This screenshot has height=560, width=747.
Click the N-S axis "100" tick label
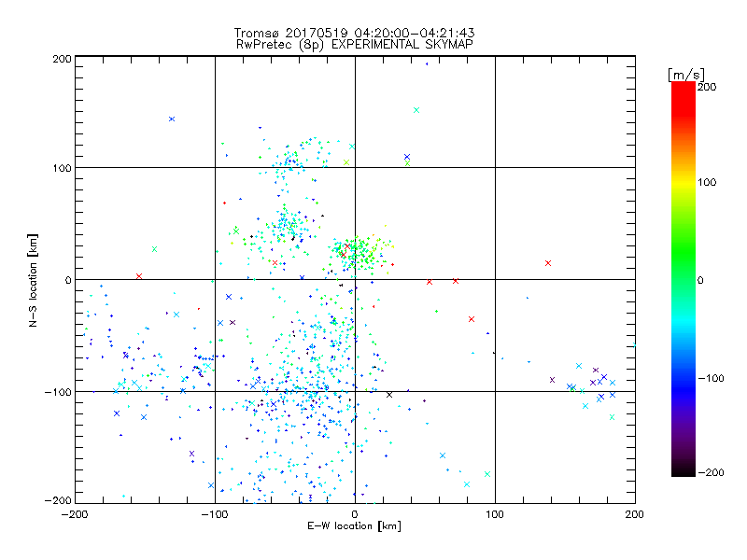[x=62, y=169]
